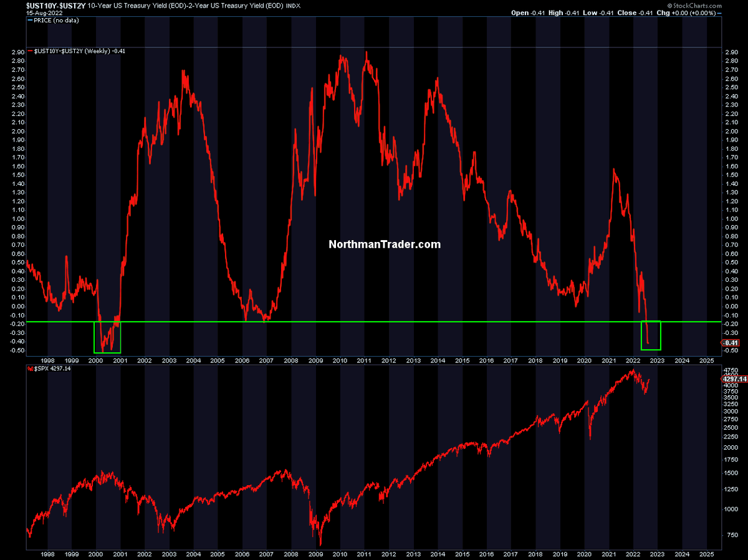The height and width of the screenshot is (560, 748).
Task: Toggle the $UST10Y-$UST2Y (Weekly) overlay
Action: click(81, 51)
